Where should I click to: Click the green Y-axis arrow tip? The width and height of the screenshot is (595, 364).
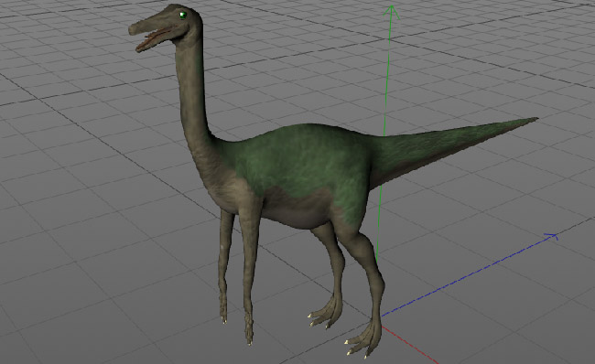click(391, 11)
